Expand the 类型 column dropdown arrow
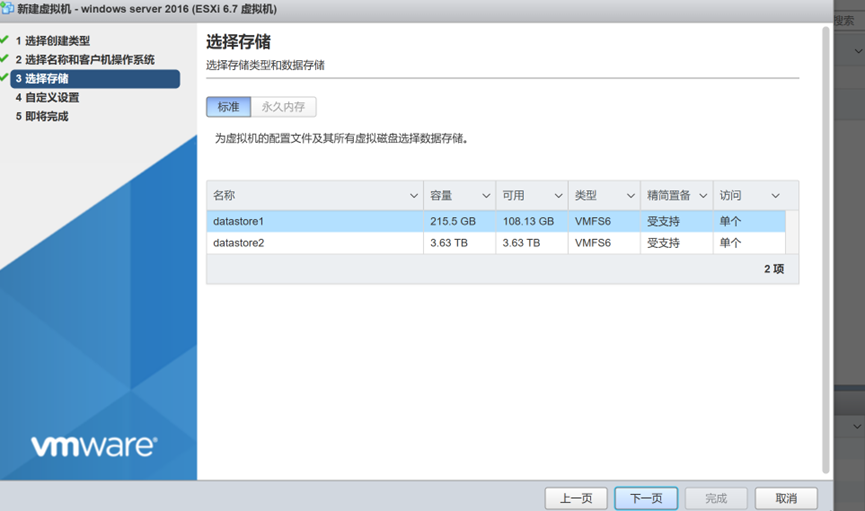This screenshot has width=865, height=511. pyautogui.click(x=631, y=195)
